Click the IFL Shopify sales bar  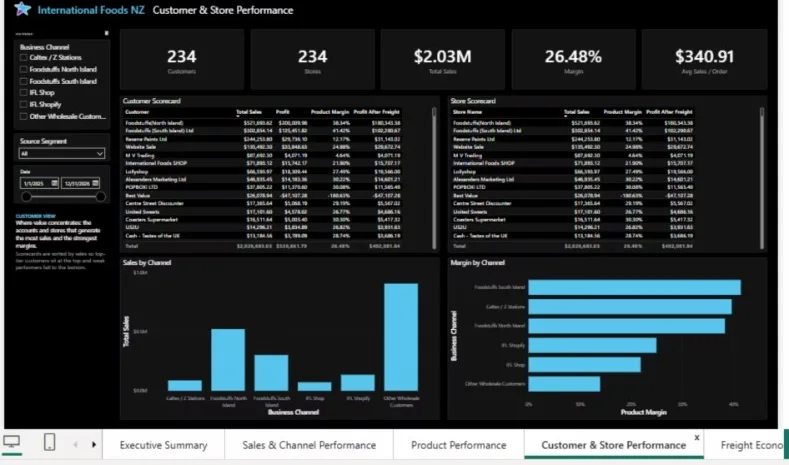(x=358, y=382)
